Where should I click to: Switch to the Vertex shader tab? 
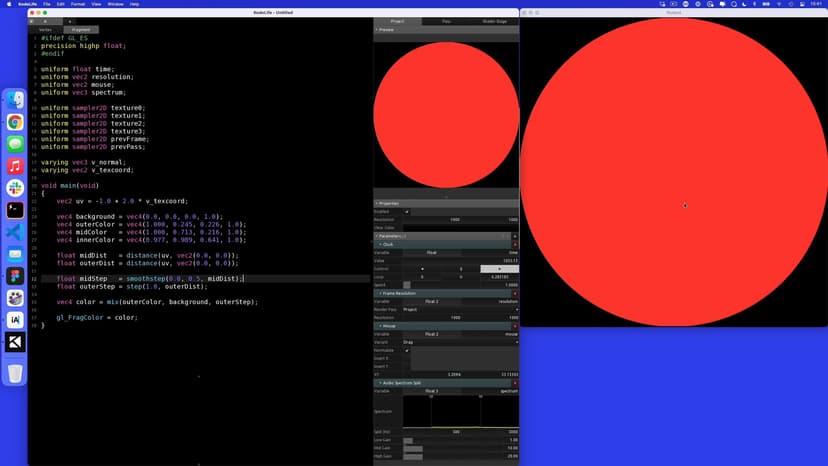[x=45, y=30]
